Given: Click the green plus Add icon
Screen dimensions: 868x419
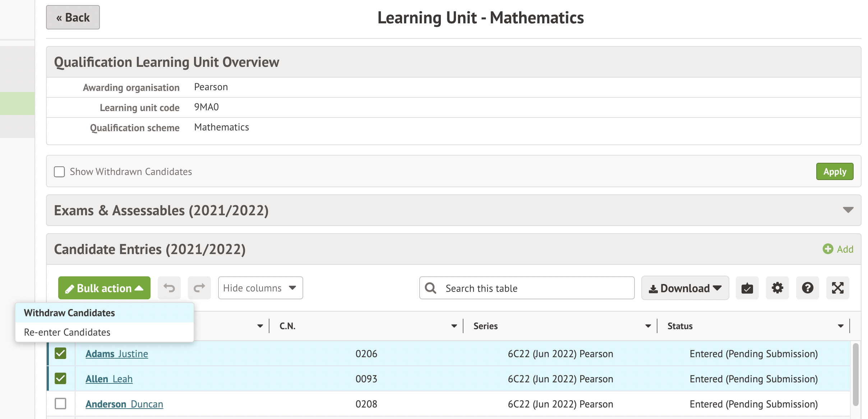Looking at the screenshot, I should click(x=828, y=249).
